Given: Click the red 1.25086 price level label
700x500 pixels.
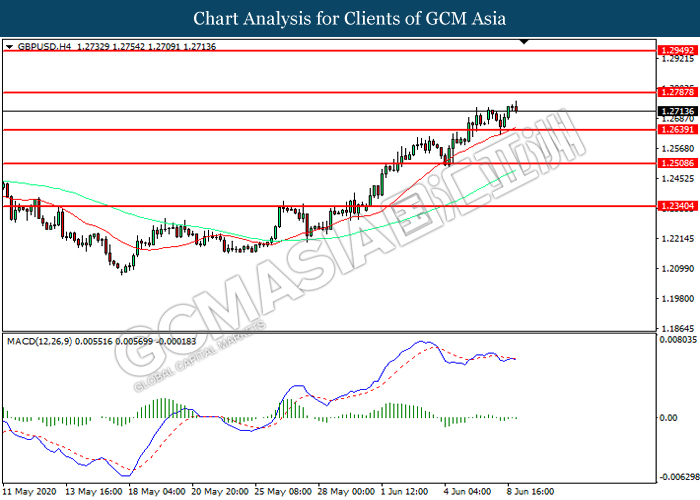Looking at the screenshot, I should coord(677,163).
